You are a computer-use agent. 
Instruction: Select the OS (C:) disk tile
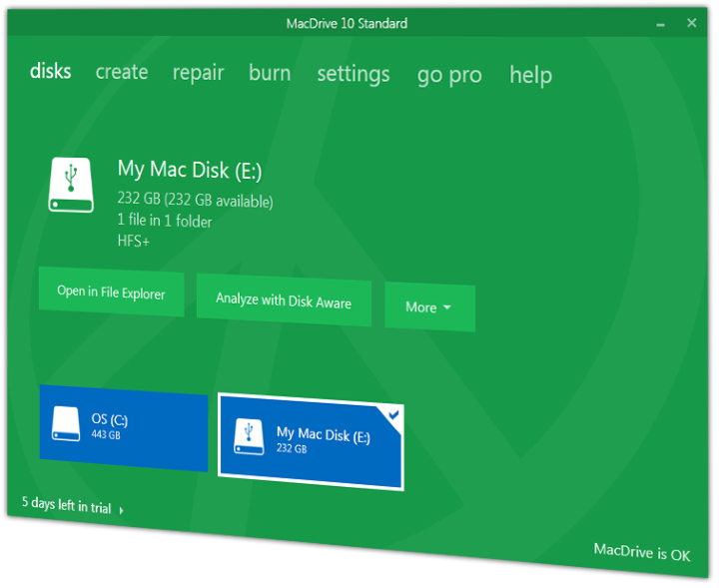click(x=124, y=428)
